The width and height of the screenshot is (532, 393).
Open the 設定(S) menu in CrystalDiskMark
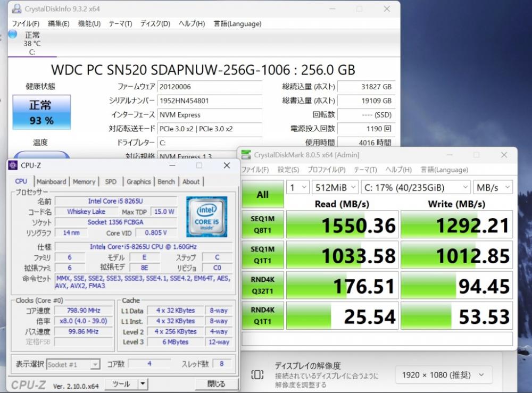pyautogui.click(x=288, y=170)
